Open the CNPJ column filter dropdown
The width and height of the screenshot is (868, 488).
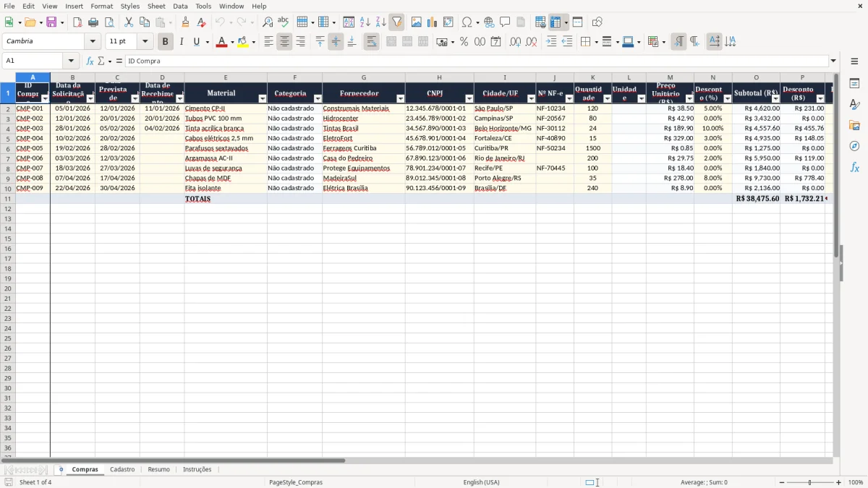[469, 98]
